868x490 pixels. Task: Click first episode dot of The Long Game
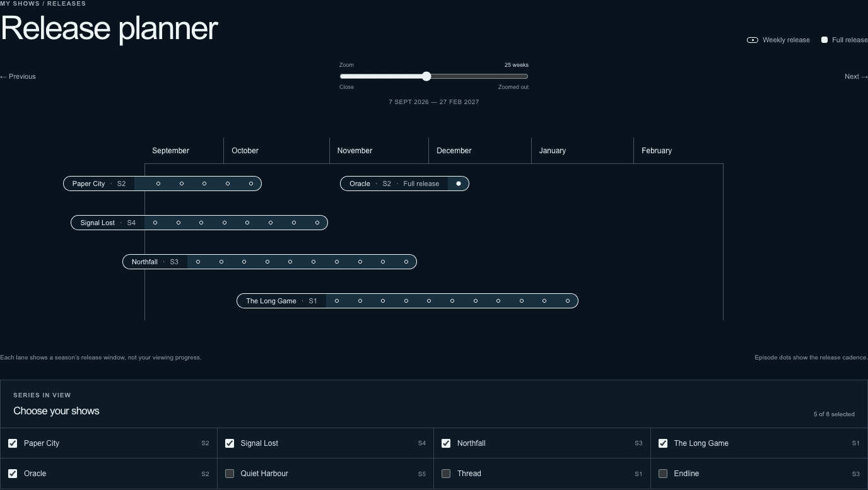tap(337, 301)
